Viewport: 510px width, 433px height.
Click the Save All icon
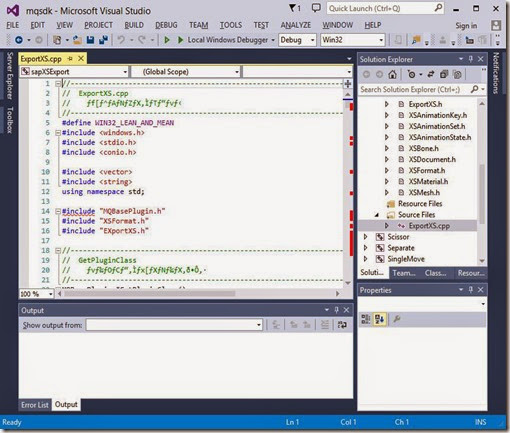coord(103,40)
